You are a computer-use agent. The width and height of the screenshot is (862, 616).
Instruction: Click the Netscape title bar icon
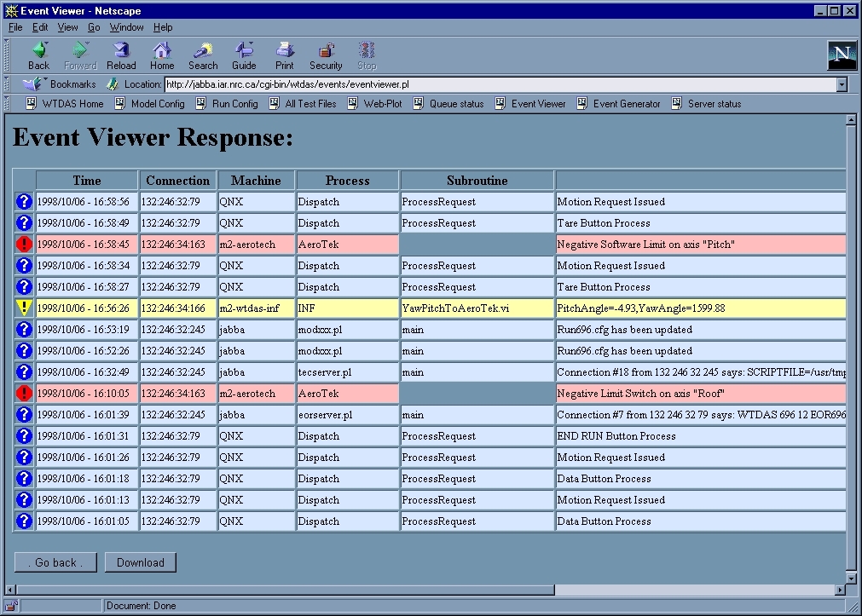[x=11, y=10]
